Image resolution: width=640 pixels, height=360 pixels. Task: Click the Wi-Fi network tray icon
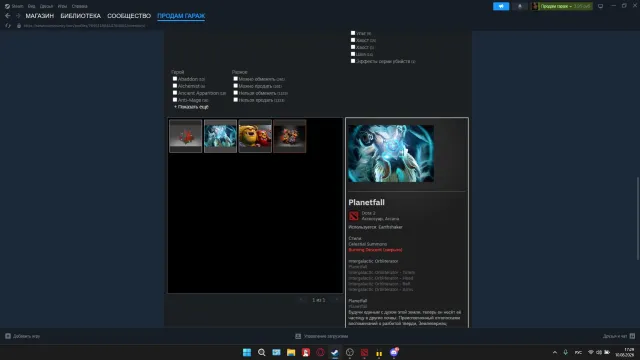pyautogui.click(x=591, y=352)
